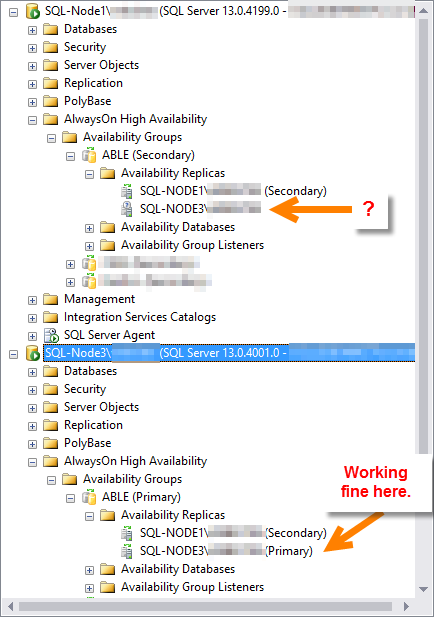Click the Availability Groups folder icon under SQL-Node3
The width and height of the screenshot is (434, 617).
pyautogui.click(x=70, y=479)
